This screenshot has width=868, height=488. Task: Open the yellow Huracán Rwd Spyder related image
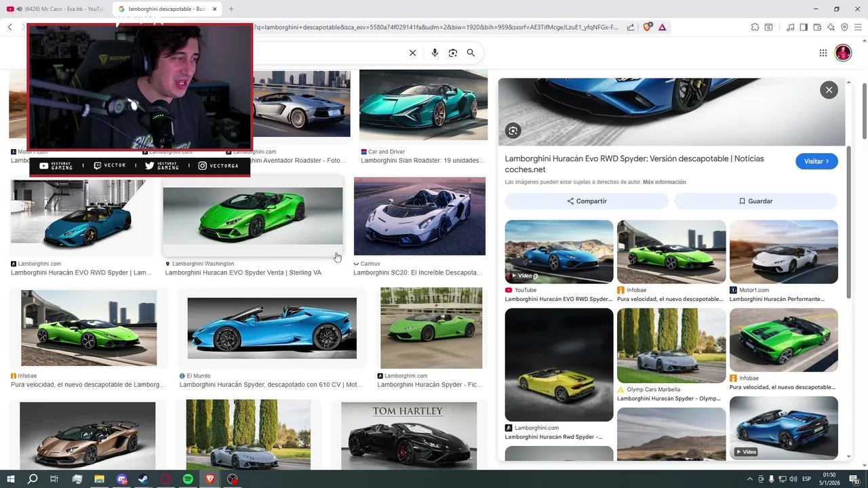[559, 365]
